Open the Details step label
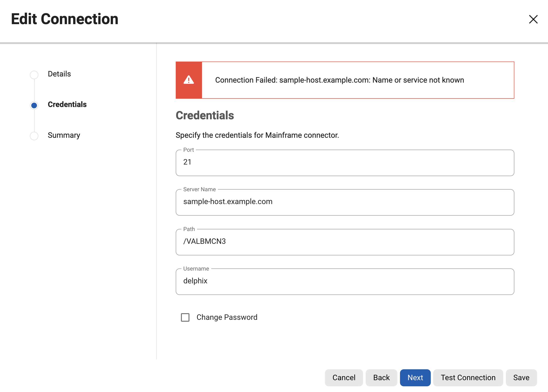The height and width of the screenshot is (392, 548). click(59, 74)
